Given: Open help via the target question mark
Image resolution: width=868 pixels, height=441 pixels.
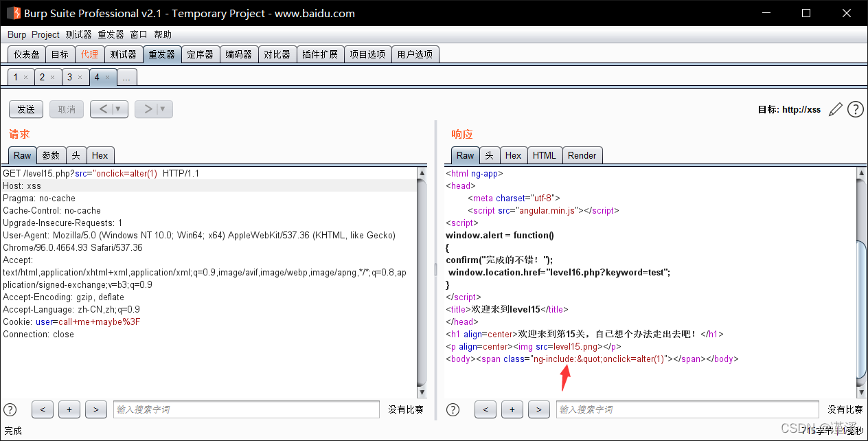Looking at the screenshot, I should click(x=855, y=109).
